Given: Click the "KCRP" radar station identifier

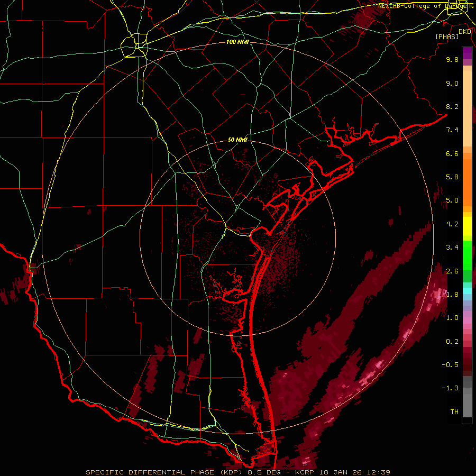Looking at the screenshot, I should [x=305, y=472].
